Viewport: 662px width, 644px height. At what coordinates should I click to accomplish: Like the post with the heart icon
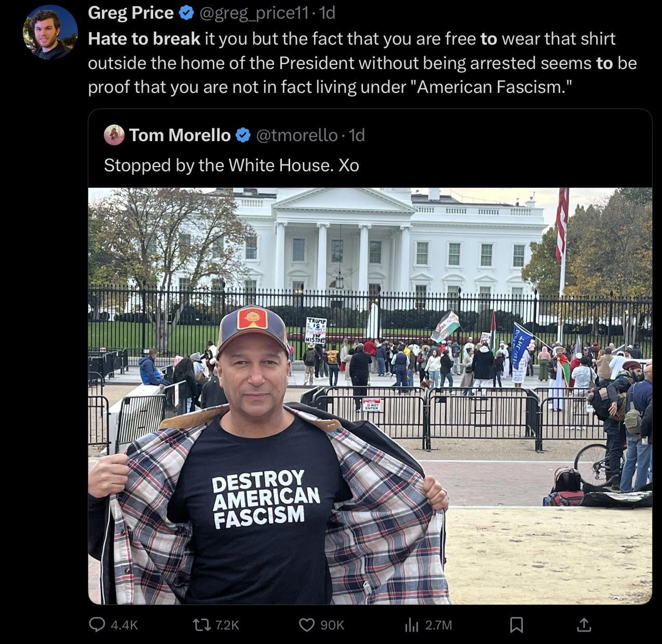pos(307,625)
